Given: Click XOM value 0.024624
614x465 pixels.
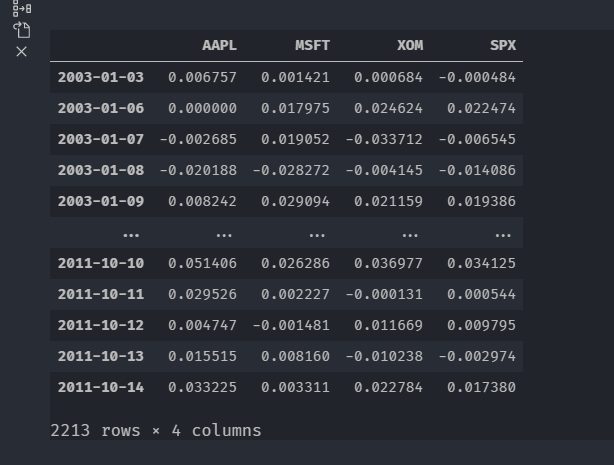Looking at the screenshot, I should tap(388, 108).
